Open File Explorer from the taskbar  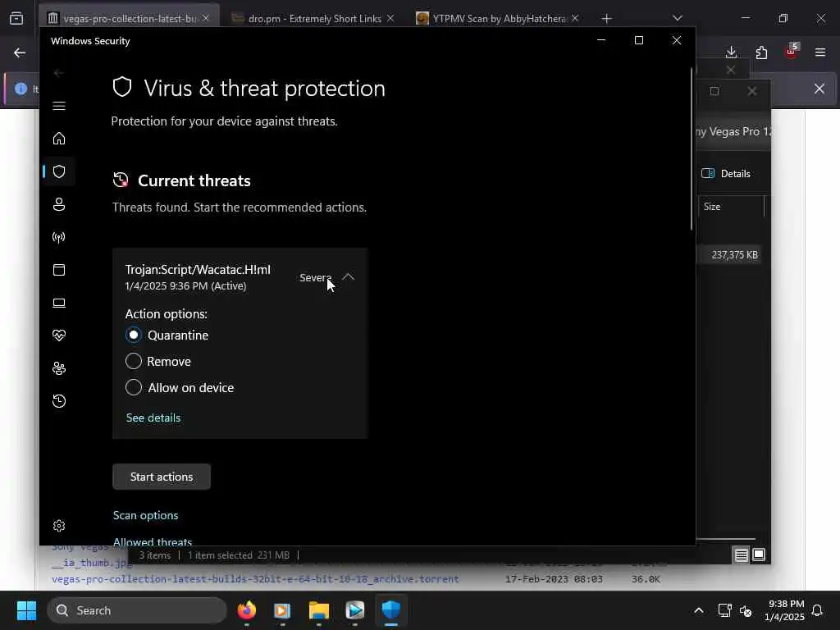[x=319, y=610]
